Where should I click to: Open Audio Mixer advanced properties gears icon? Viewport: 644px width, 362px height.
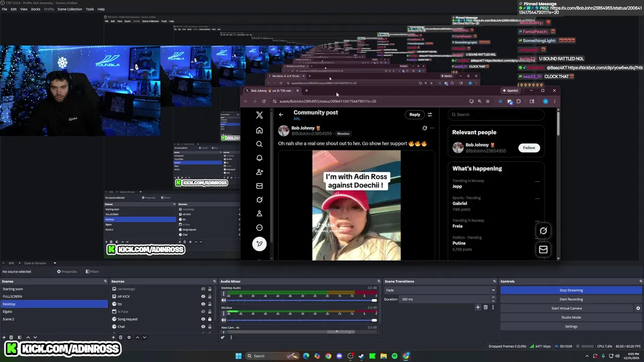(222, 337)
